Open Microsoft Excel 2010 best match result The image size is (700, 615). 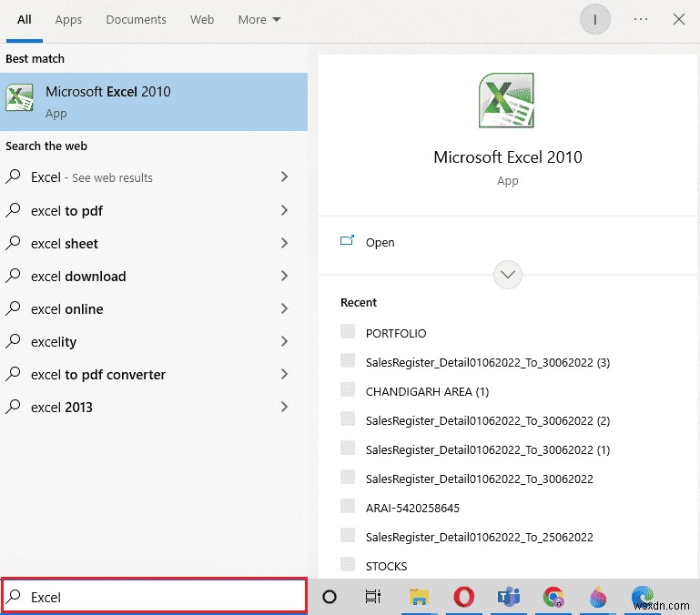(x=153, y=102)
